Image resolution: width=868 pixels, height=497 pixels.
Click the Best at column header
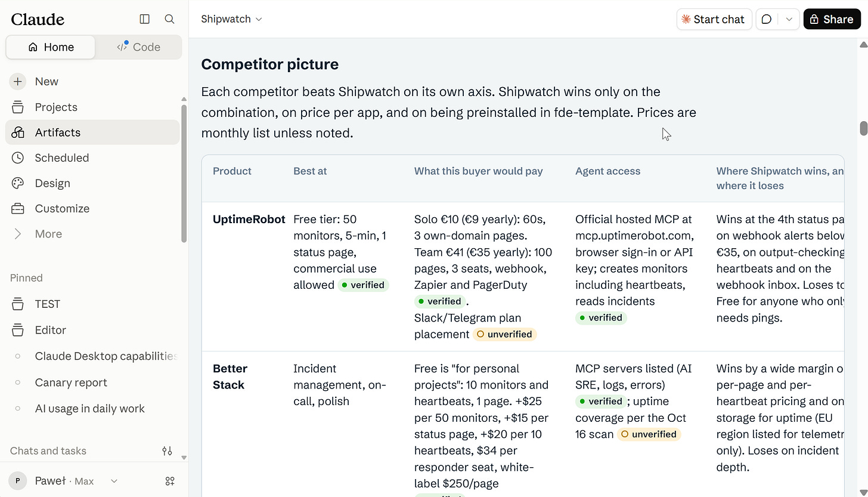310,171
